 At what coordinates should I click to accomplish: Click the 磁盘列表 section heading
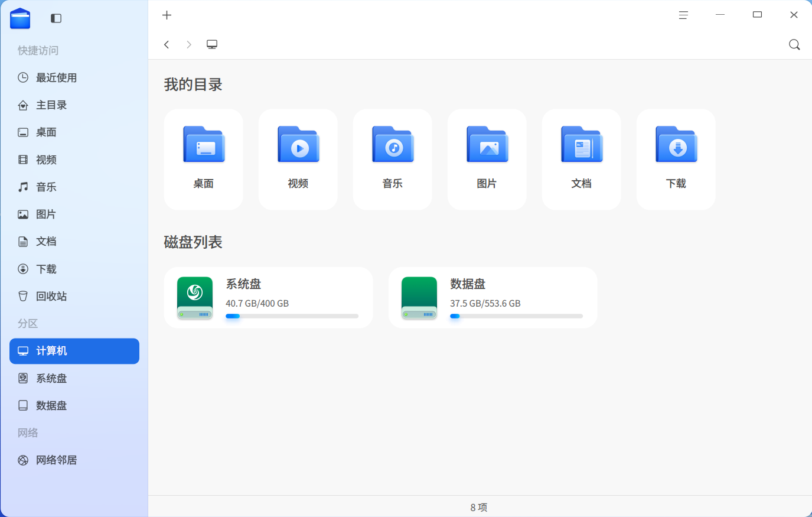click(193, 242)
